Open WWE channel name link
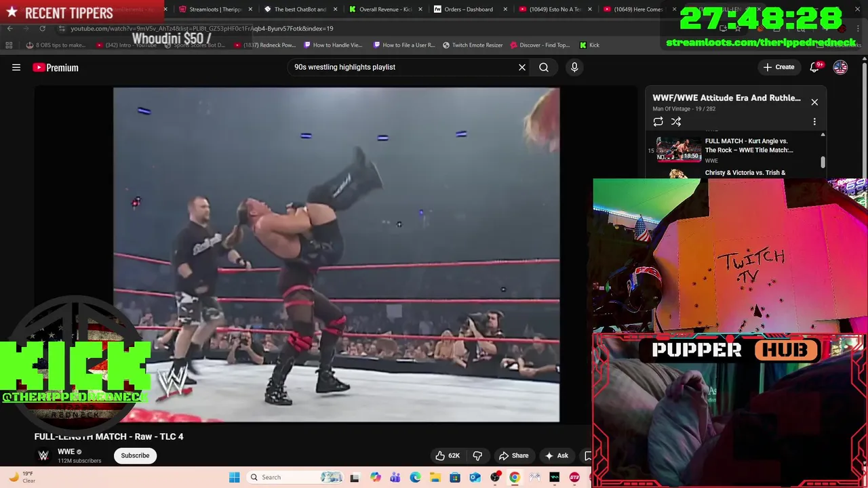 66,451
